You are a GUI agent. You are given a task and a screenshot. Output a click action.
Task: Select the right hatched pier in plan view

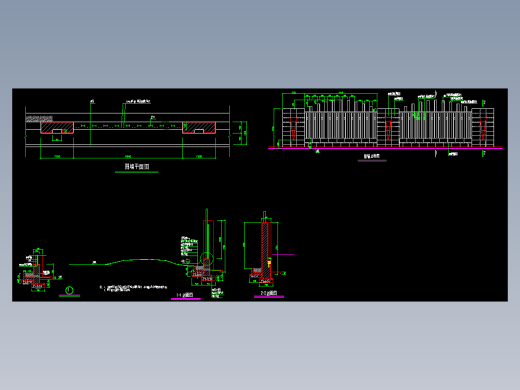[199, 128]
